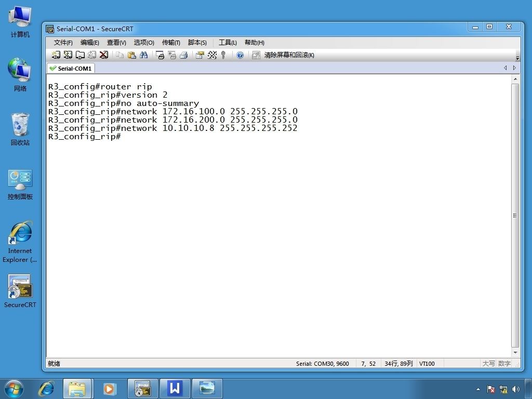Click the VT100 status bar entry

point(427,363)
